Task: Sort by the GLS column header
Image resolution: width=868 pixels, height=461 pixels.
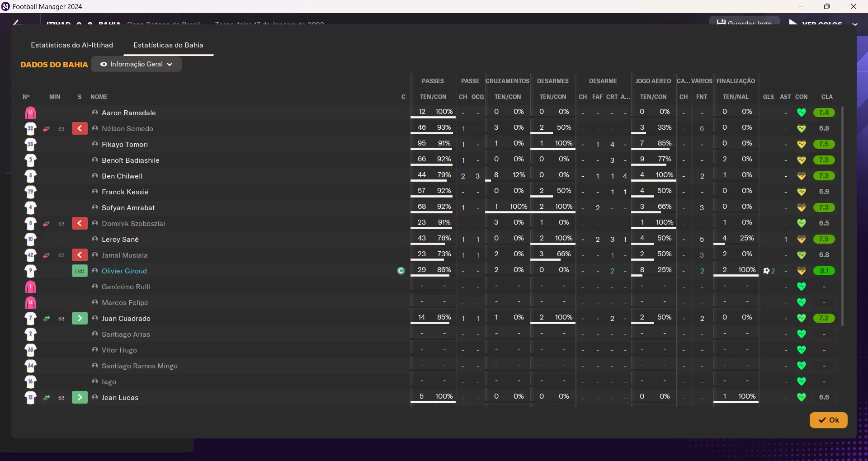Action: [x=769, y=97]
